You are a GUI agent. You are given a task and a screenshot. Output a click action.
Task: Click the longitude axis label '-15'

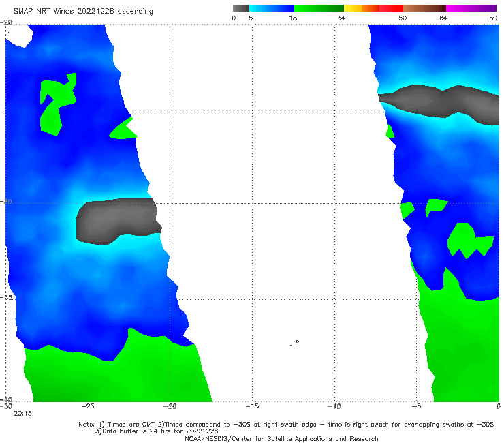252,406
